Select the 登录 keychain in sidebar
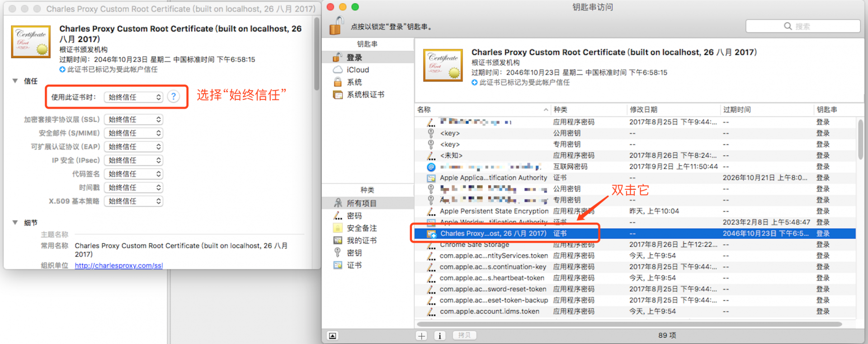Image resolution: width=868 pixels, height=344 pixels. click(x=368, y=57)
